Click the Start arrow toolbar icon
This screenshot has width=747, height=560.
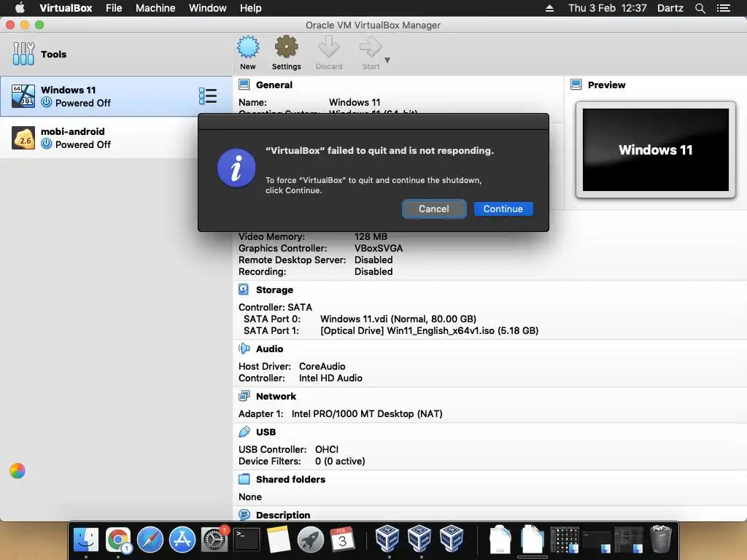pos(371,53)
